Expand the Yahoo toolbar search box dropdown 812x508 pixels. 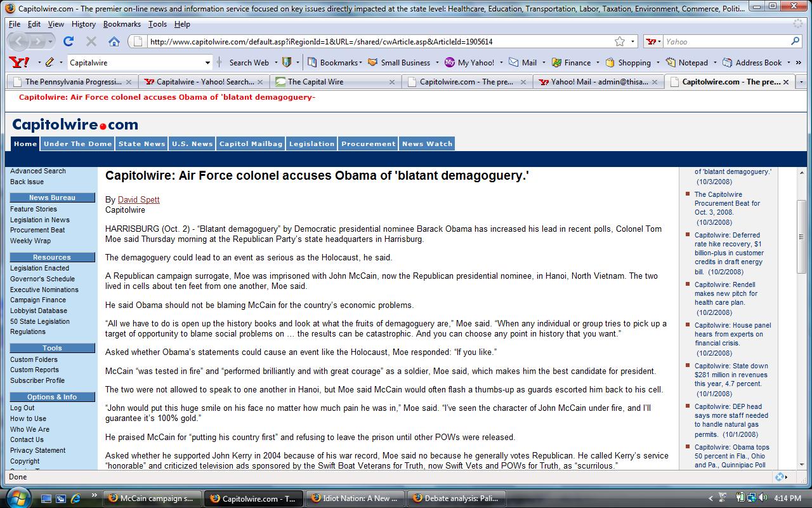click(207, 62)
